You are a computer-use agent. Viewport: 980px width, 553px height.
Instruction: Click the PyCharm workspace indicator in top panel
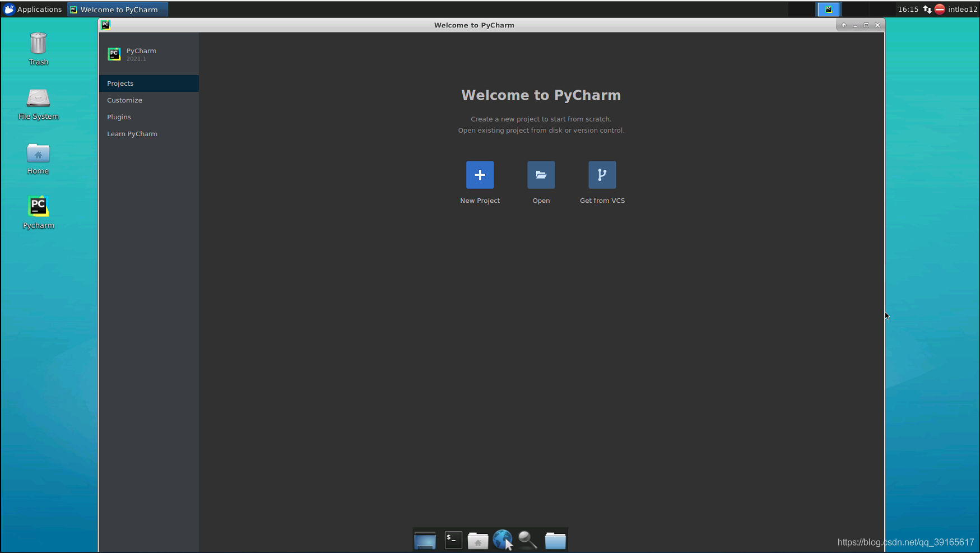tap(828, 9)
